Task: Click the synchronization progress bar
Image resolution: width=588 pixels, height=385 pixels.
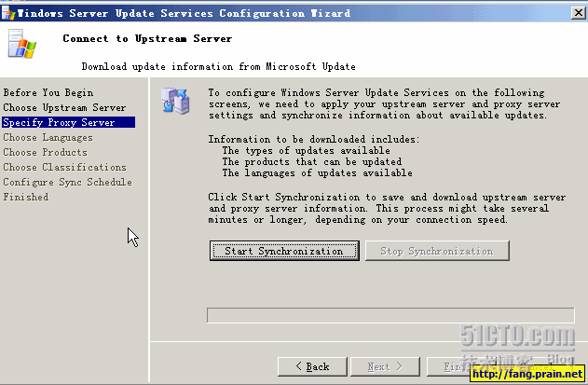Action: point(390,315)
